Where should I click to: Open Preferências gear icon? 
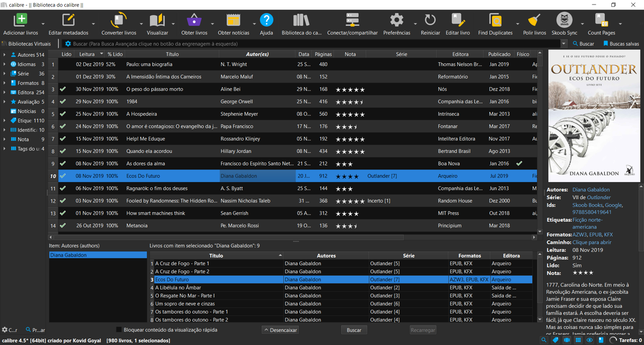[396, 21]
